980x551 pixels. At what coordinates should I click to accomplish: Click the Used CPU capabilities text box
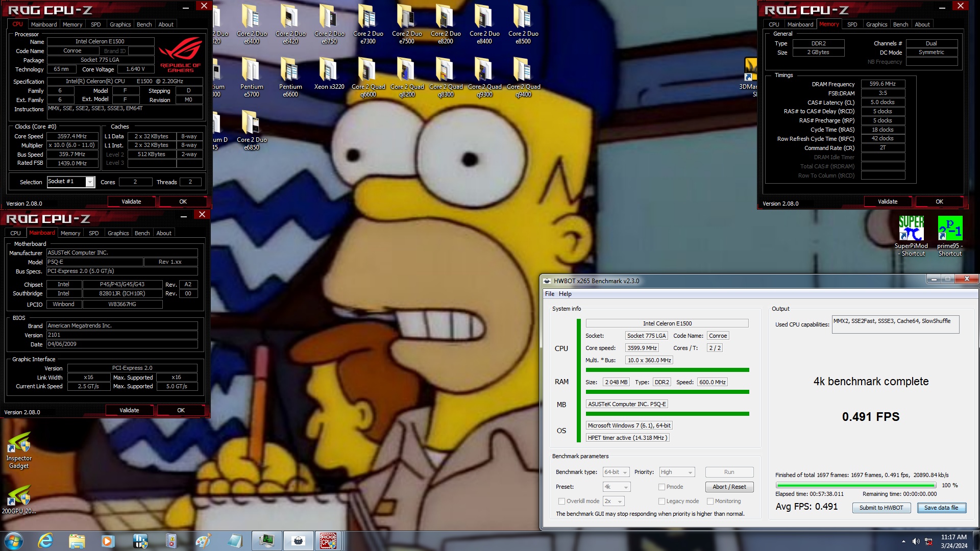coord(895,324)
